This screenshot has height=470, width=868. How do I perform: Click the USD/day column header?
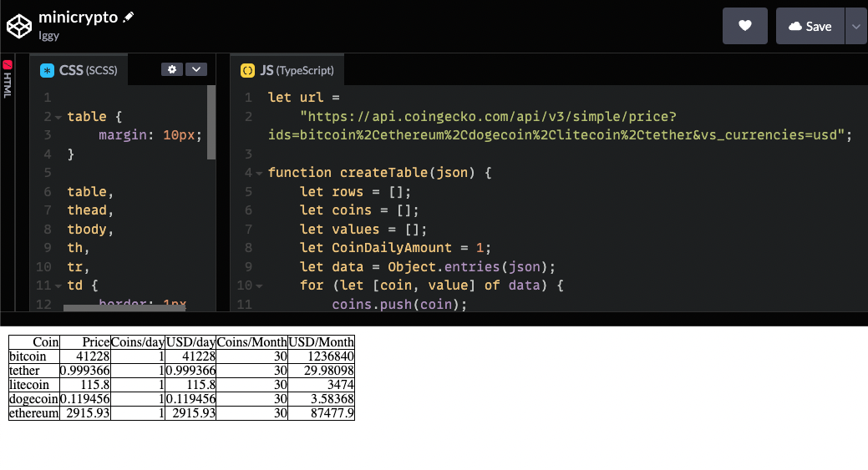point(190,342)
